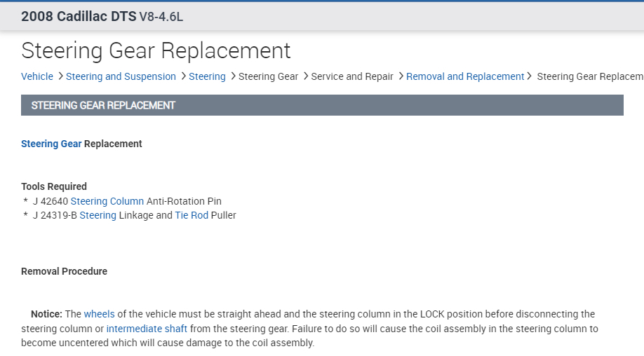This screenshot has width=644, height=356.
Task: Click the Vehicle breadcrumb link
Action: coord(37,76)
